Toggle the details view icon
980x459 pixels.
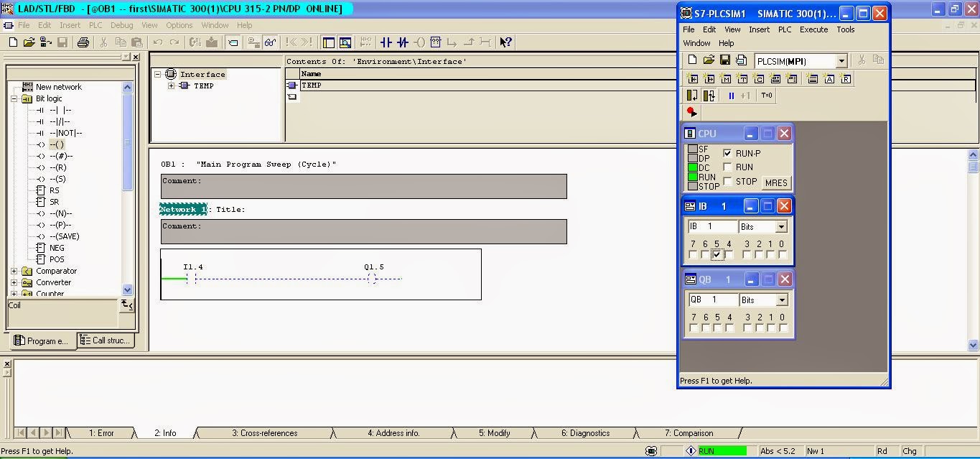point(345,42)
